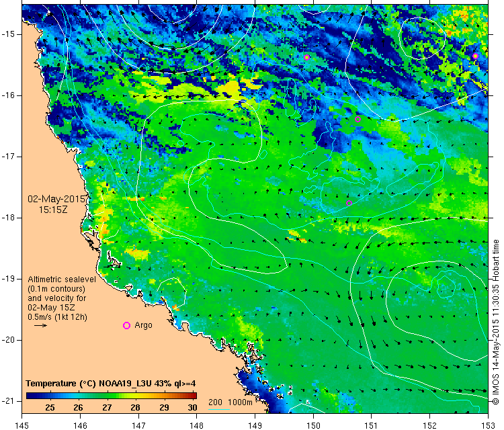
Task: Click the 0.5m/s velocity scale arrow
Action: pos(40,326)
